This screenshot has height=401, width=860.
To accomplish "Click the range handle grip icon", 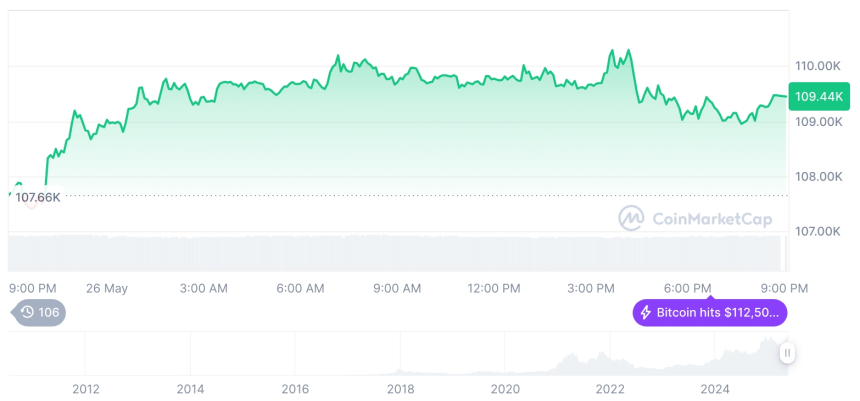I will click(x=787, y=353).
